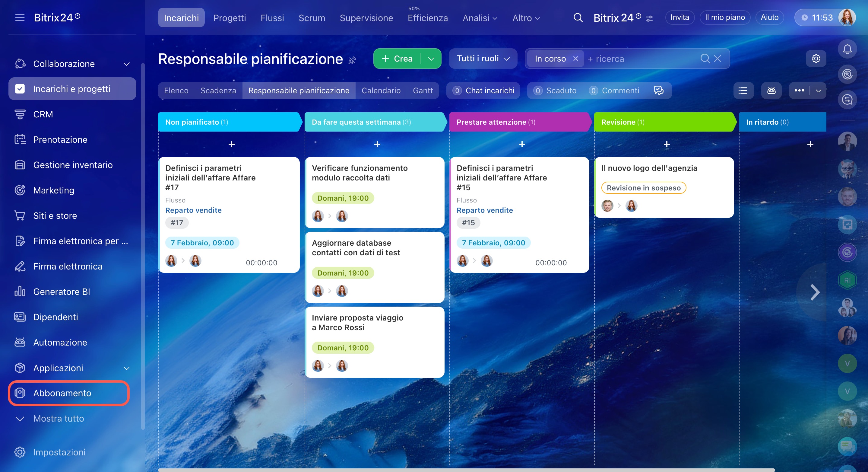868x472 pixels.
Task: Click the search magnifier in top bar
Action: 578,18
